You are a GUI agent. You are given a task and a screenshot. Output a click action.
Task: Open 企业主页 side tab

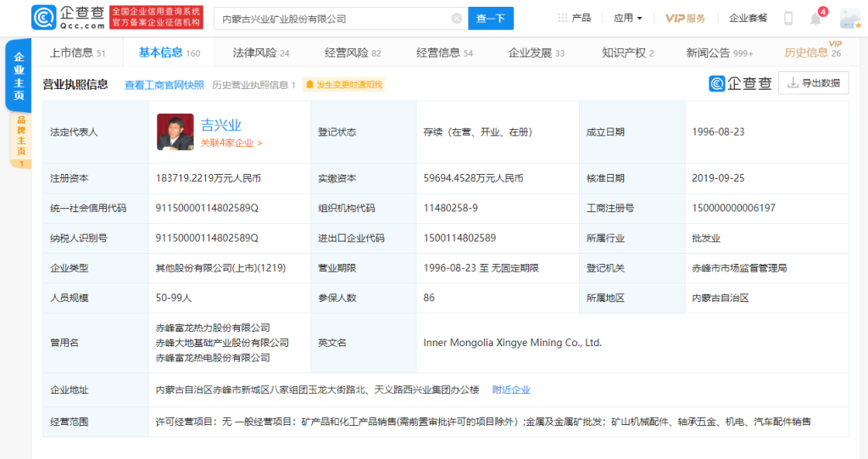(x=19, y=76)
